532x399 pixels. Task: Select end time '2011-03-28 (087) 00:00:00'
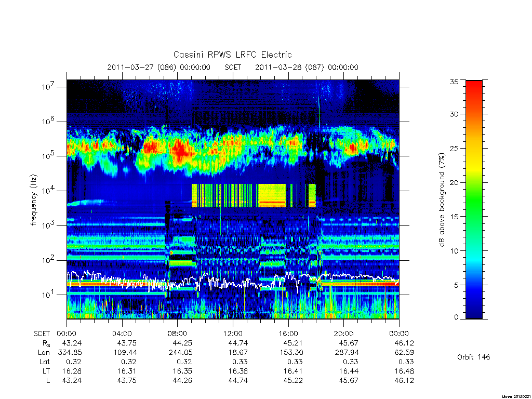(x=307, y=67)
